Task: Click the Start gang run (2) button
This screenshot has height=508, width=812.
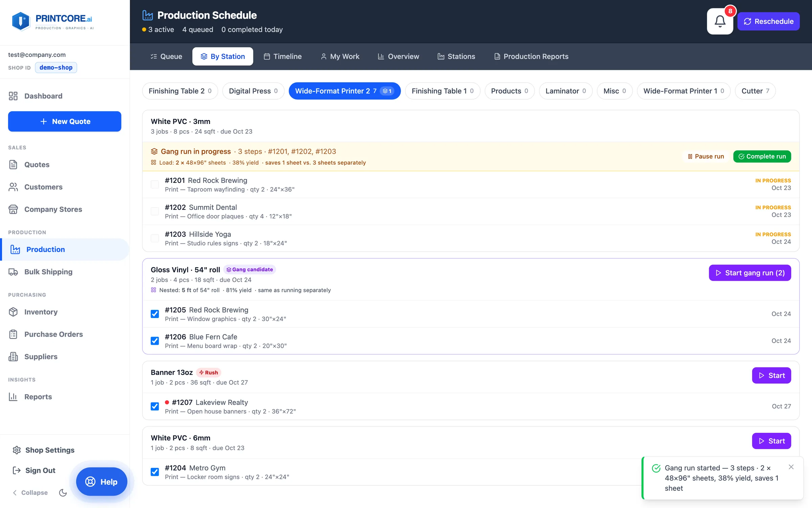Action: click(750, 273)
